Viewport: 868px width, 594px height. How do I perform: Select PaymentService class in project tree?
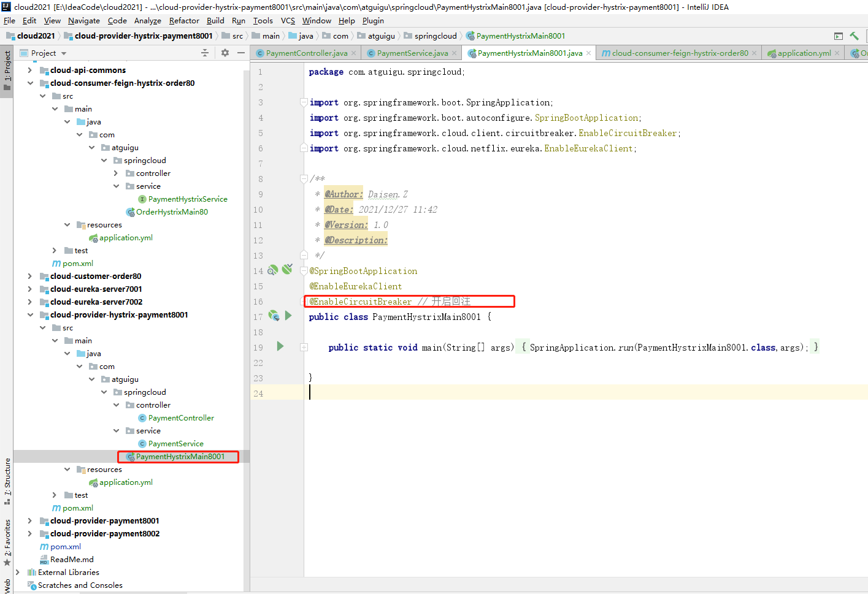(x=171, y=444)
